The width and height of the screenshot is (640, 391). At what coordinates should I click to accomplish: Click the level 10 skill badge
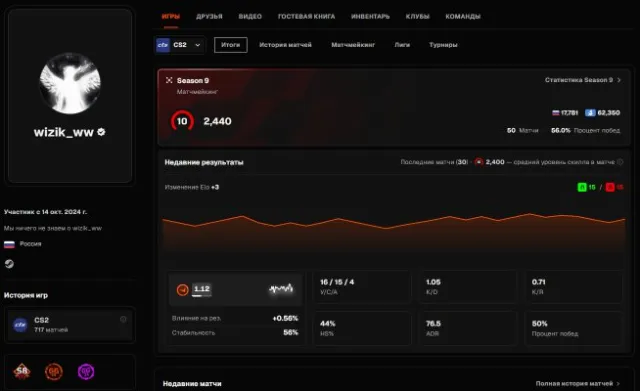[182, 121]
